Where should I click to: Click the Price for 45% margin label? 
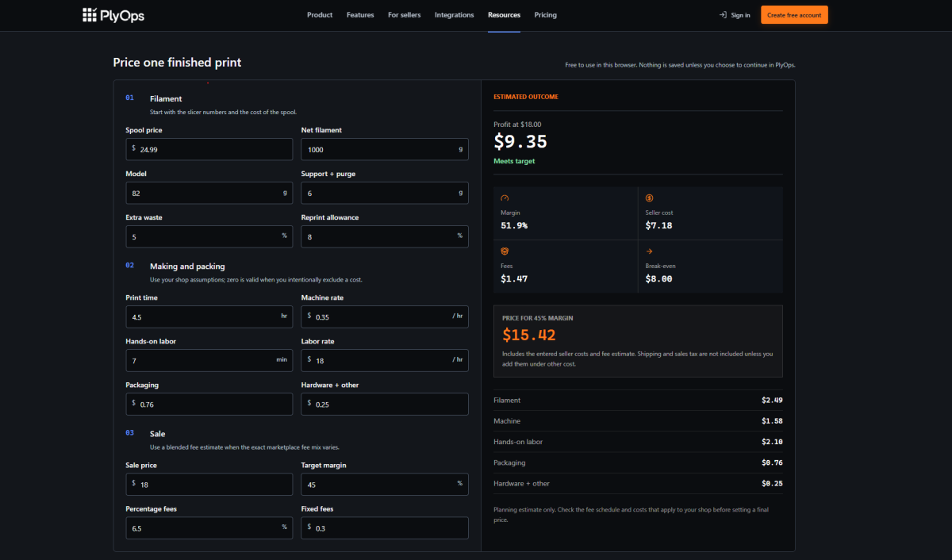click(538, 318)
